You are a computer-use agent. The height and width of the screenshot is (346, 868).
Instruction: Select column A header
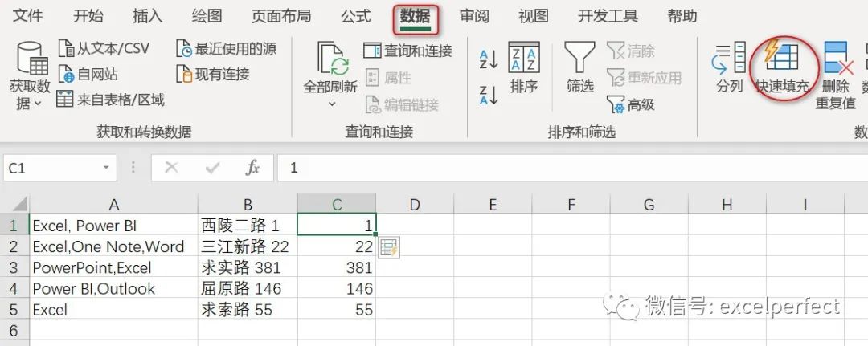113,205
